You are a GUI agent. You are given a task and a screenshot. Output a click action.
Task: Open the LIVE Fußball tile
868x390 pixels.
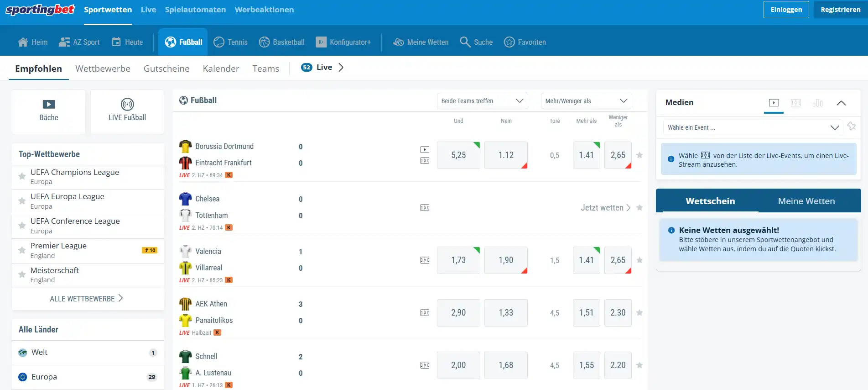pyautogui.click(x=127, y=111)
